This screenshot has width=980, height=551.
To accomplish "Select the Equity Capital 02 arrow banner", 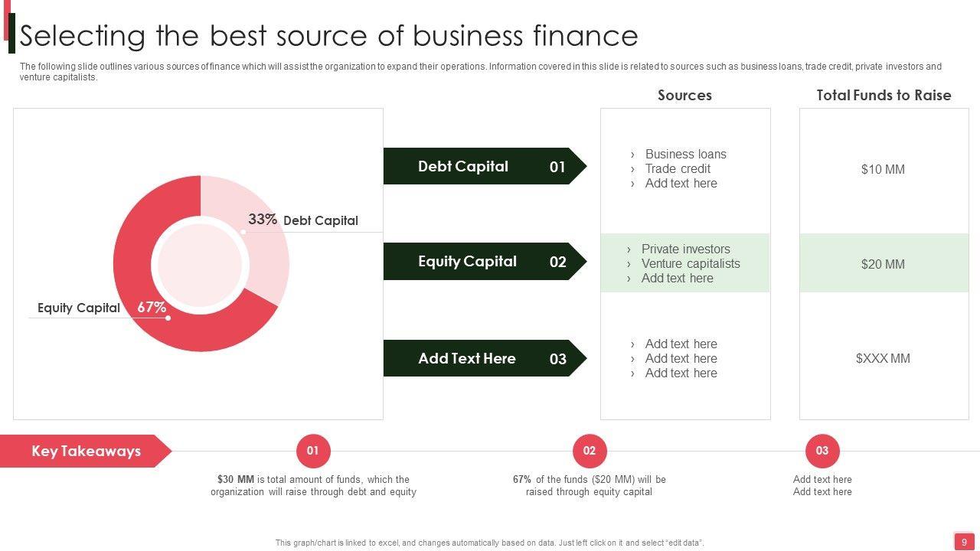I will click(x=483, y=262).
